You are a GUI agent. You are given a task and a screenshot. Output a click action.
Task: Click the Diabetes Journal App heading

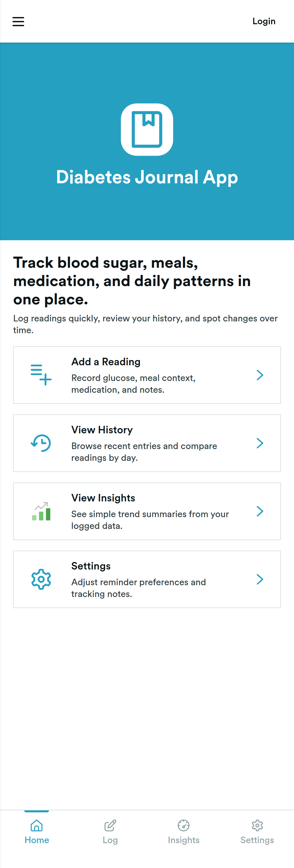point(147,177)
